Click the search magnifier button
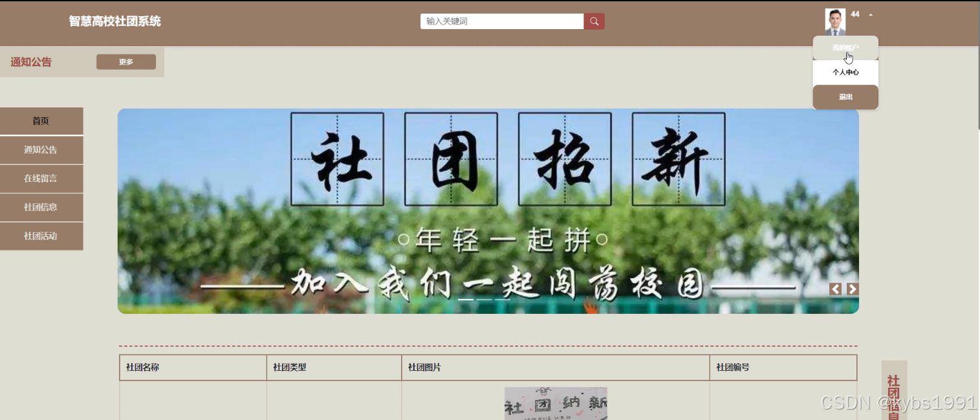The image size is (980, 420). (x=594, y=21)
